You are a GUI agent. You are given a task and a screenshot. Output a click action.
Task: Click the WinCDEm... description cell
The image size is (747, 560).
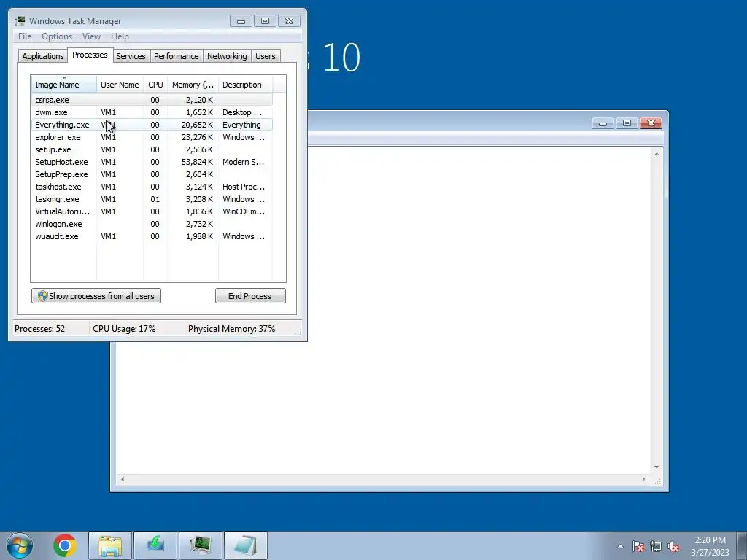[x=244, y=211]
